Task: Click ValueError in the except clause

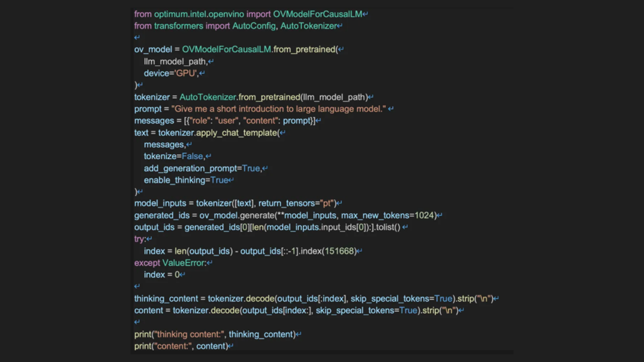Action: click(184, 263)
